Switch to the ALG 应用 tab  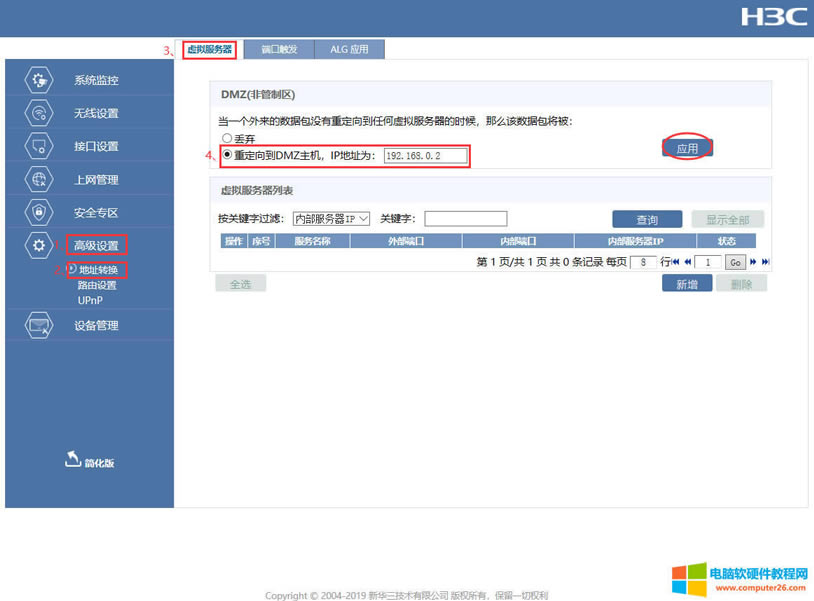pyautogui.click(x=350, y=48)
